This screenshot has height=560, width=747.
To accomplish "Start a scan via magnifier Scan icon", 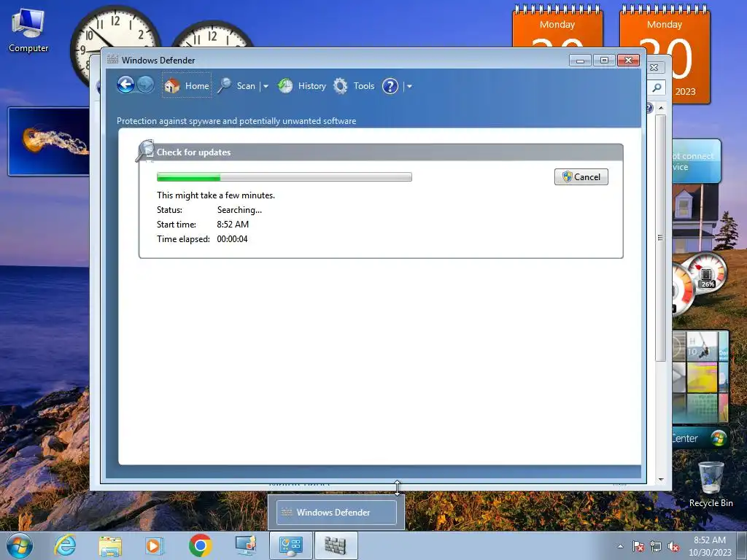I will 236,86.
